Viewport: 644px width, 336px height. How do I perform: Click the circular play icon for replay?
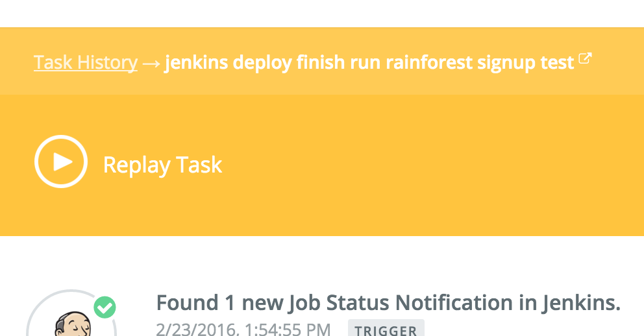click(61, 162)
